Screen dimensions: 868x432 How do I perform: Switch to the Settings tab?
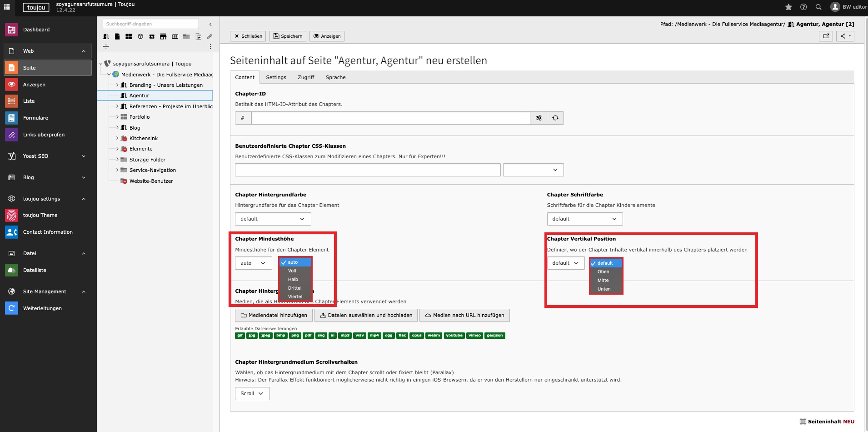(x=276, y=77)
